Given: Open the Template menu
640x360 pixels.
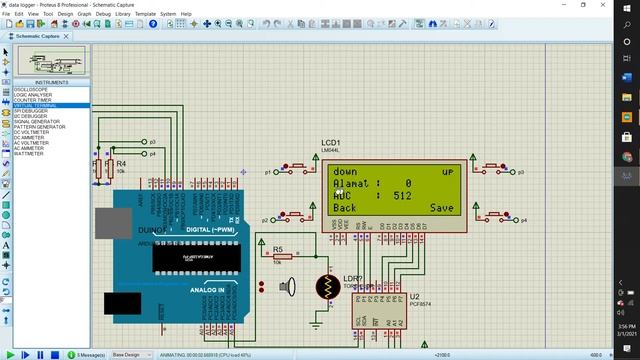Looking at the screenshot, I should pos(145,14).
